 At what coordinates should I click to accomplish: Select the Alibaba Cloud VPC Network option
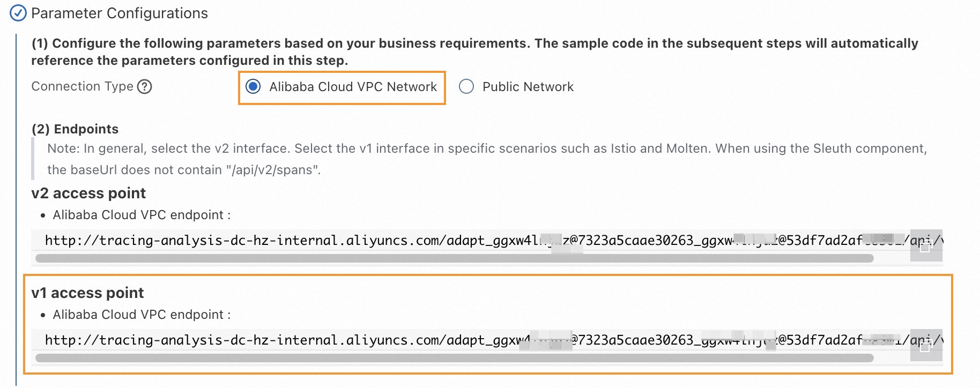coord(253,87)
